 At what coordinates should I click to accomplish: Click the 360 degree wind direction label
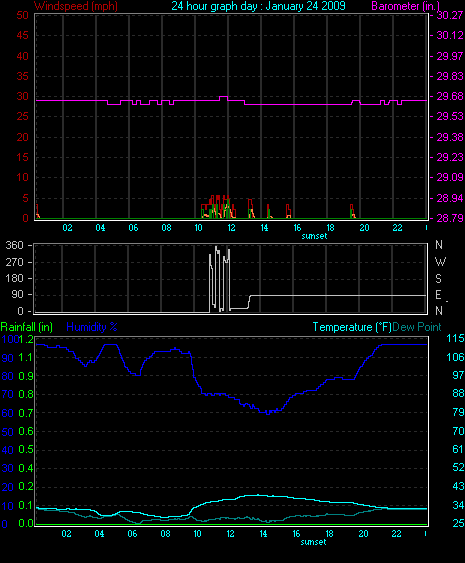point(14,245)
